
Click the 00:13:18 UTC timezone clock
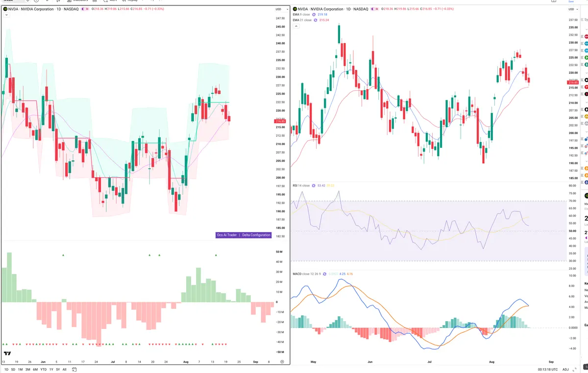click(x=548, y=369)
